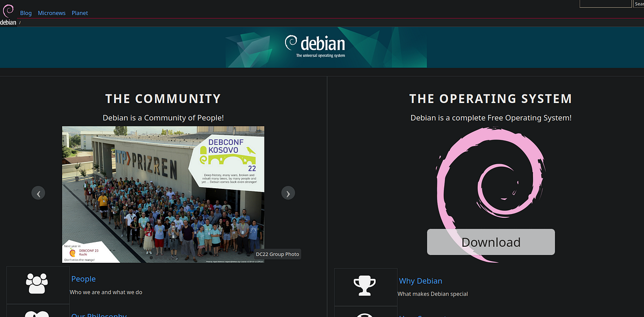Click THE OPERATING SYSTEM heading
Screen dimensions: 644x317
pos(491,99)
